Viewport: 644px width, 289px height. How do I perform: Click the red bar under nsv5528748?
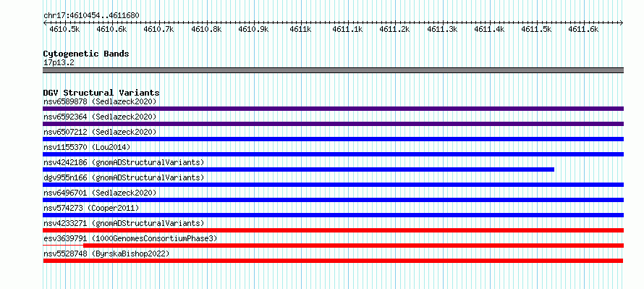point(333,261)
